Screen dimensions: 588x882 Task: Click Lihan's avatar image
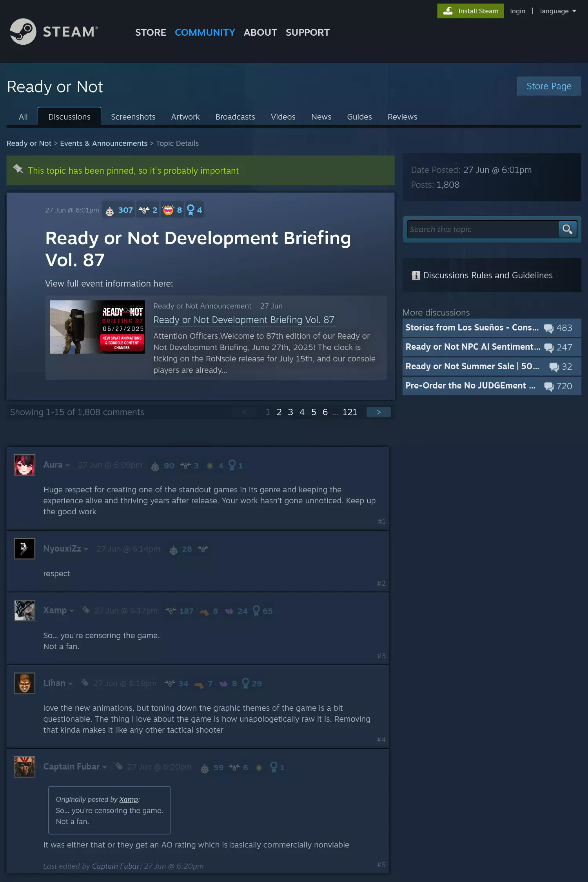25,683
